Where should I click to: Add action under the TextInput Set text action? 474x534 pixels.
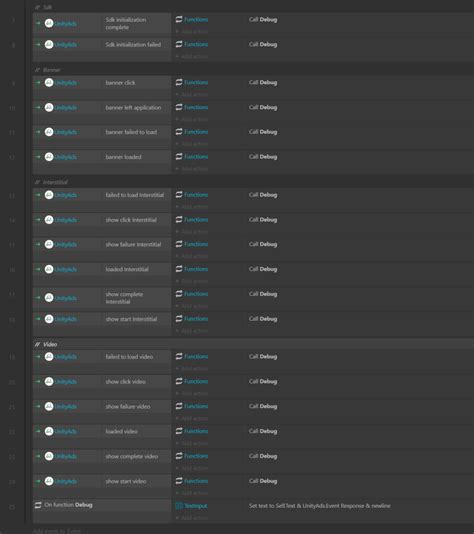[x=192, y=518]
